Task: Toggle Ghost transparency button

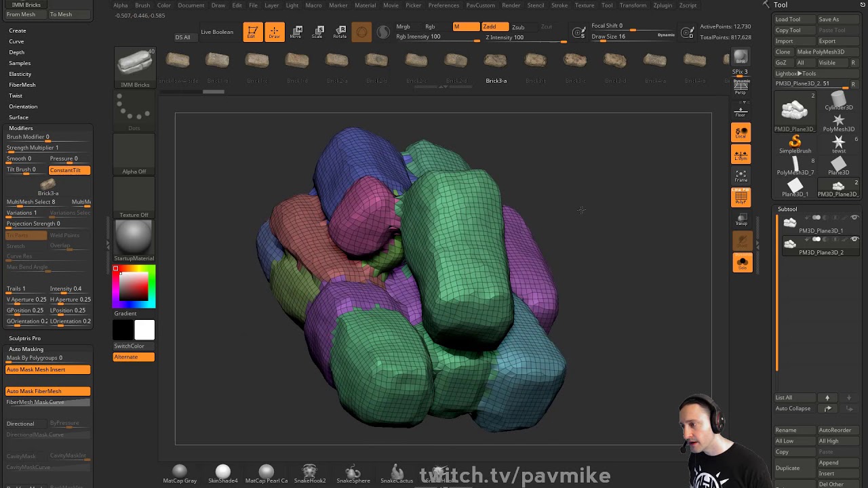Action: pyautogui.click(x=741, y=241)
